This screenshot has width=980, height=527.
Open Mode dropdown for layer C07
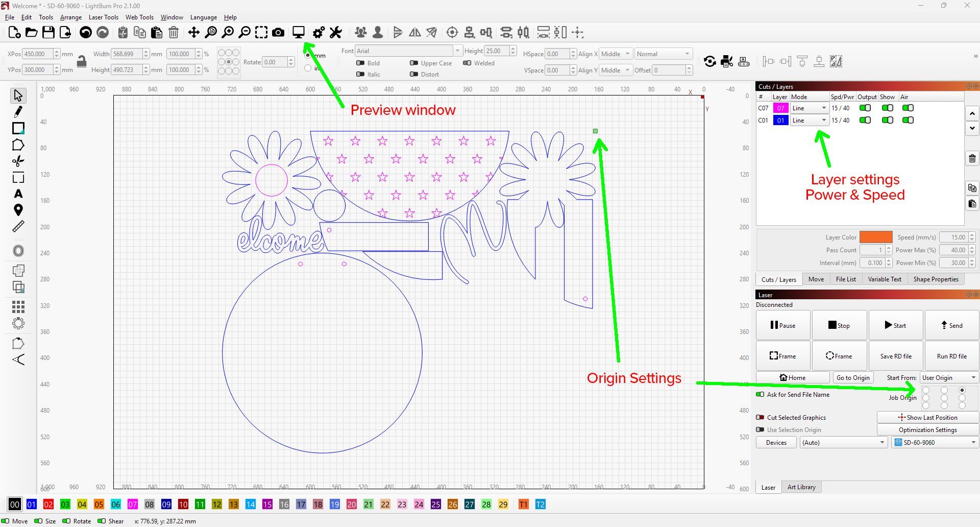pyautogui.click(x=809, y=108)
